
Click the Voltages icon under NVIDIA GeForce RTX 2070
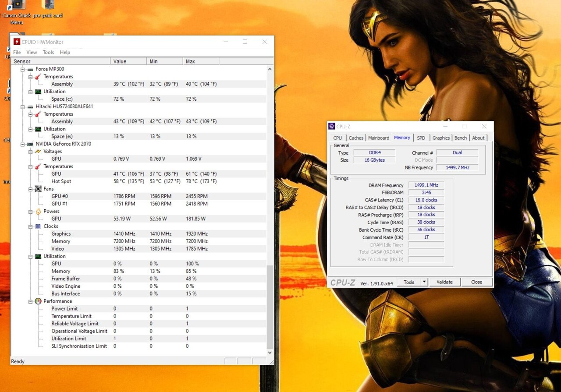click(x=39, y=151)
